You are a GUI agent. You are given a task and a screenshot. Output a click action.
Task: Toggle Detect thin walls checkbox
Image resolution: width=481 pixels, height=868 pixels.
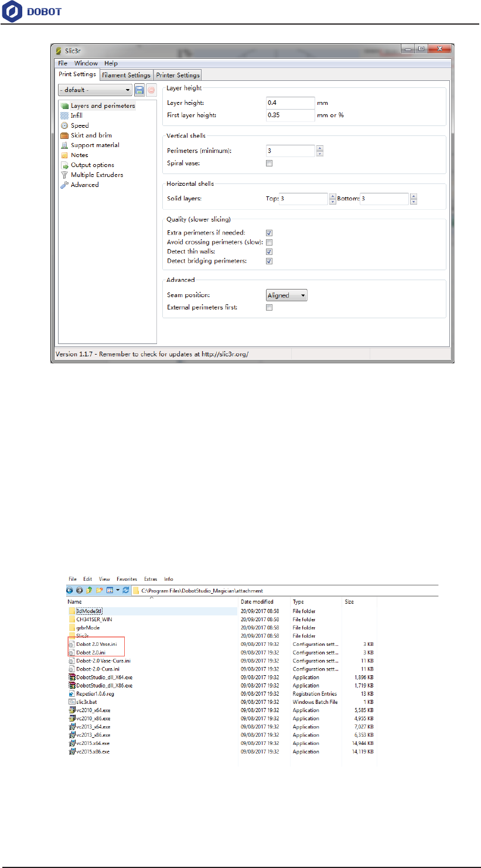tap(270, 251)
